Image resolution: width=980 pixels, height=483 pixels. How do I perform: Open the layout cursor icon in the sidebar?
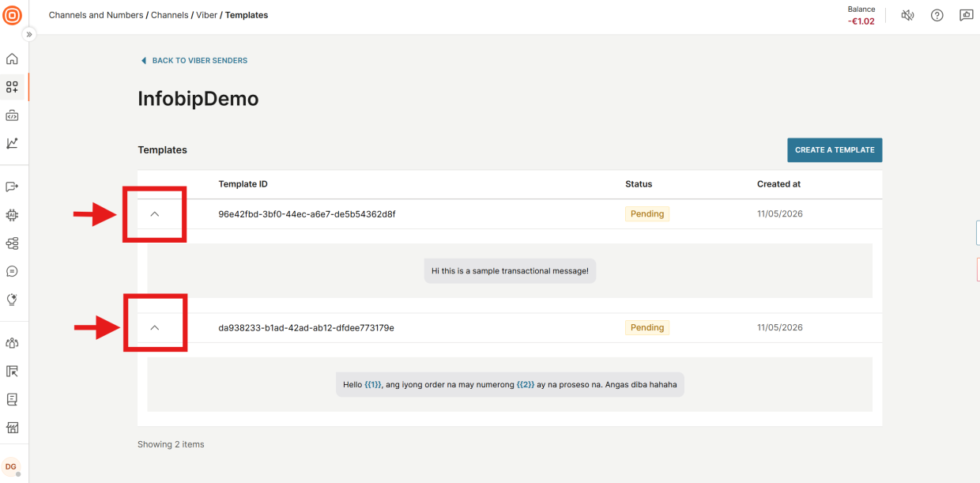(x=12, y=372)
